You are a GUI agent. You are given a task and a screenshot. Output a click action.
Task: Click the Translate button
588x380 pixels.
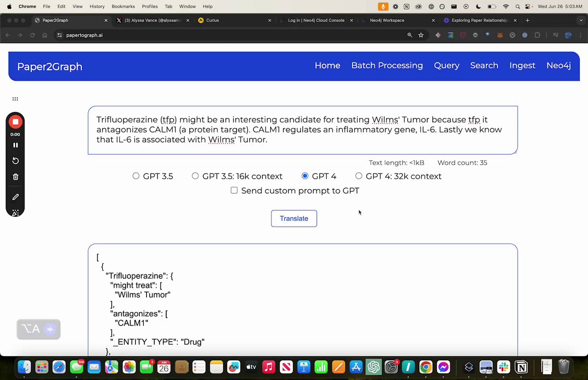click(x=294, y=218)
